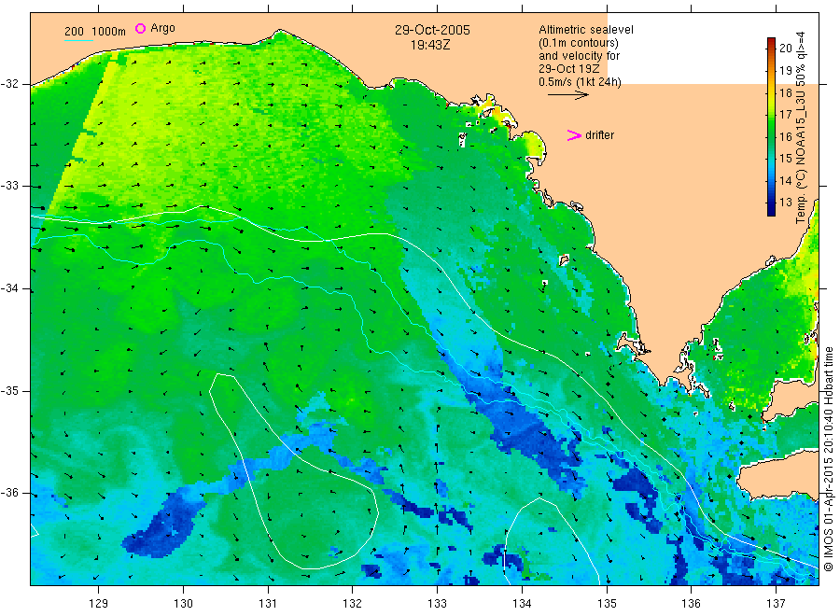The width and height of the screenshot is (840, 616).
Task: Click the temperature color bar legend
Action: point(771,127)
